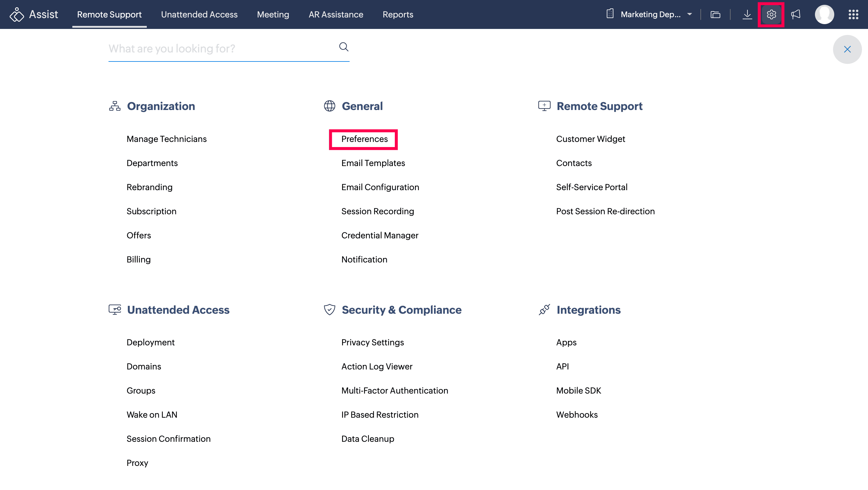Open Manage Technicians settings
868x490 pixels.
coord(166,139)
